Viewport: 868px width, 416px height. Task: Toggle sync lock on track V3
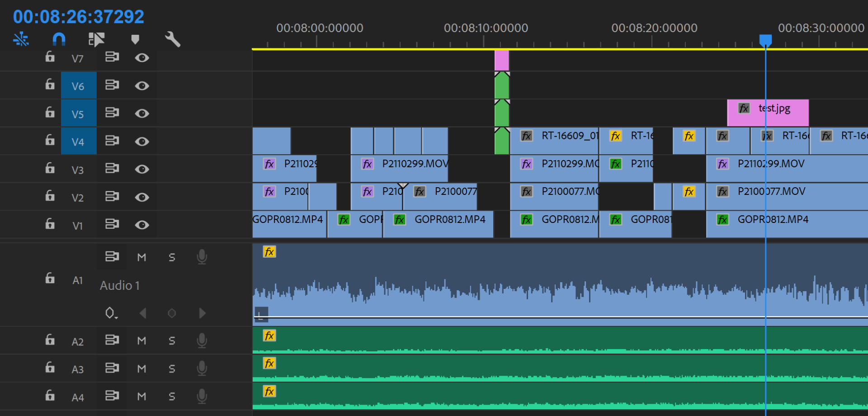coord(112,169)
